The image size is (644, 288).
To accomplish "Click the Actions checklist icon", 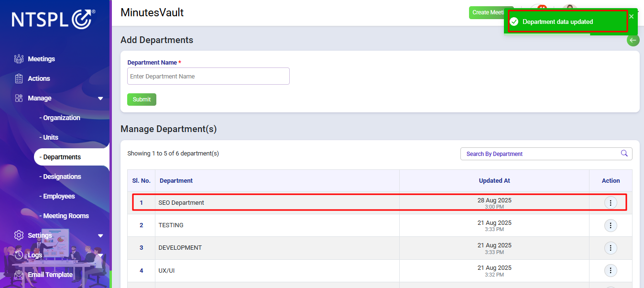I will (19, 78).
